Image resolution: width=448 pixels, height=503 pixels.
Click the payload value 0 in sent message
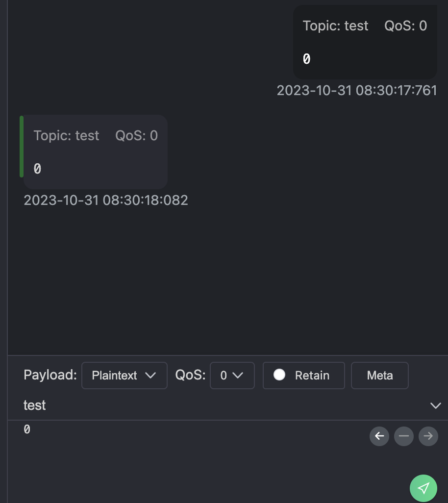click(307, 59)
